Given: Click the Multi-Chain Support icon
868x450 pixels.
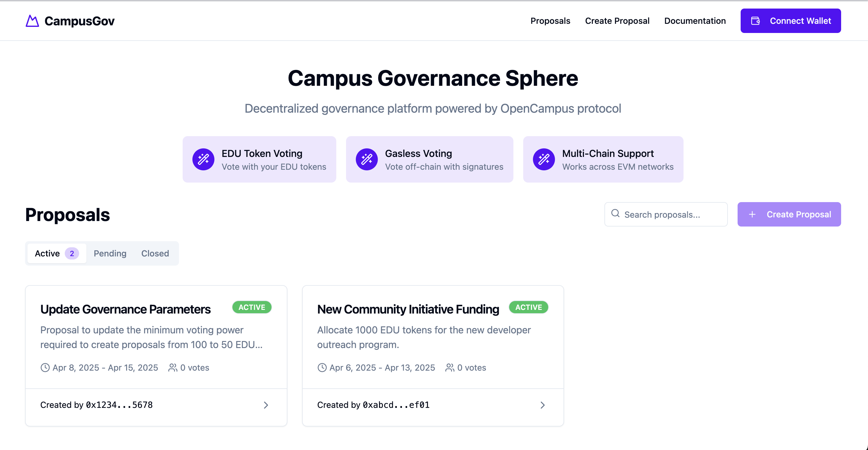Looking at the screenshot, I should coord(543,159).
